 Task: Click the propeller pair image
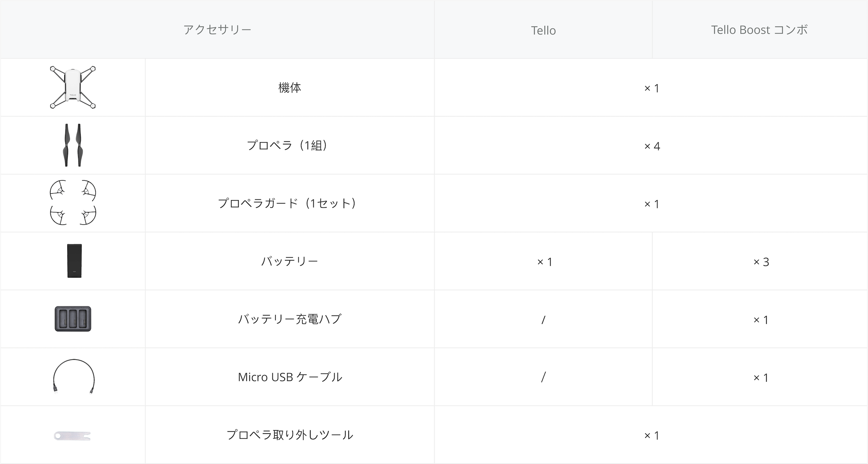point(73,145)
